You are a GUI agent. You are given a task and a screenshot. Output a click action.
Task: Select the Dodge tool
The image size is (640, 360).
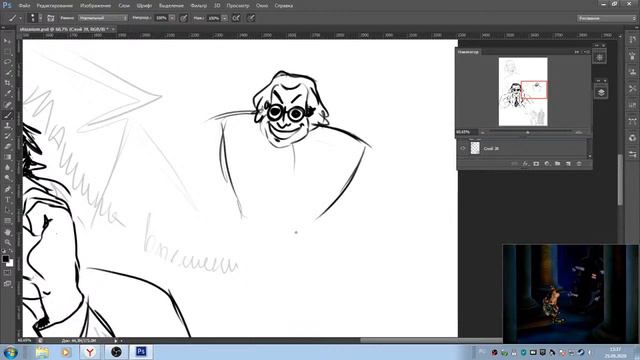click(x=7, y=178)
